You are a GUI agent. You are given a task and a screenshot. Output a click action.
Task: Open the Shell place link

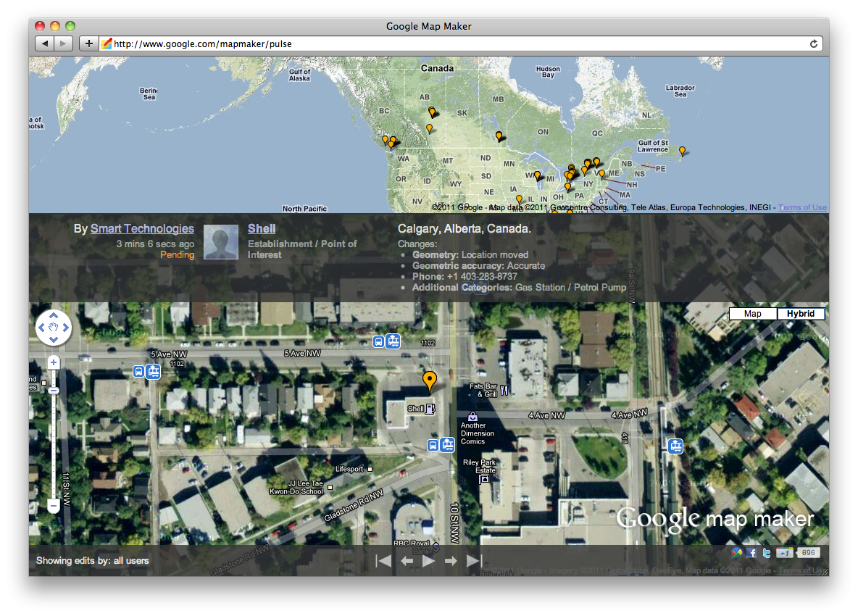(262, 229)
